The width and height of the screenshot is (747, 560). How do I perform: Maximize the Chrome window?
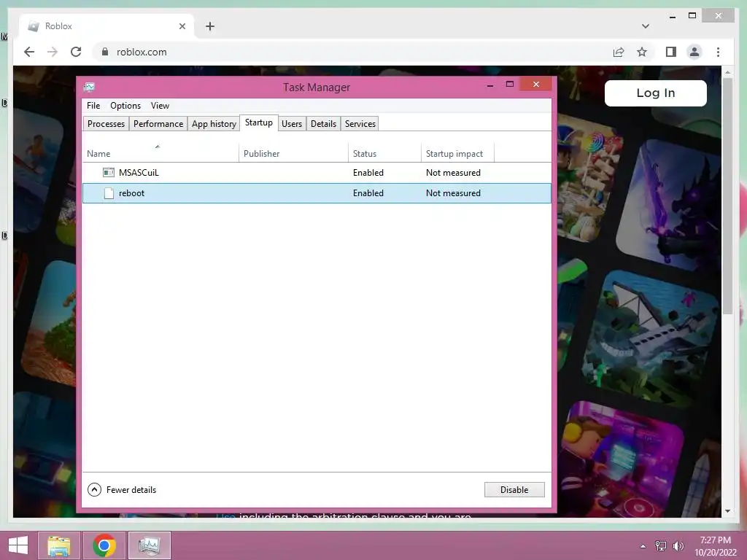coord(692,16)
